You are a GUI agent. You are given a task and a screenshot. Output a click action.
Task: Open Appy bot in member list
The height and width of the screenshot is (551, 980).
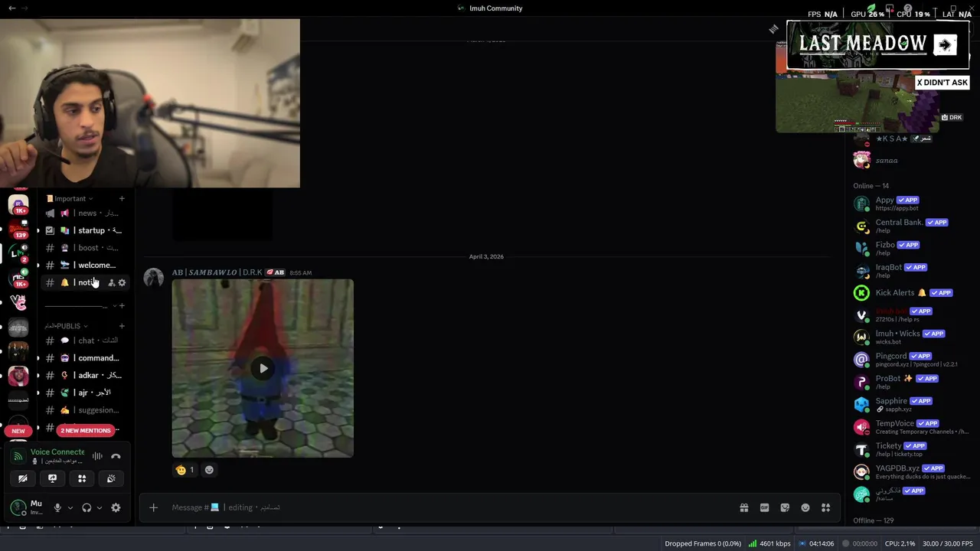coord(911,204)
